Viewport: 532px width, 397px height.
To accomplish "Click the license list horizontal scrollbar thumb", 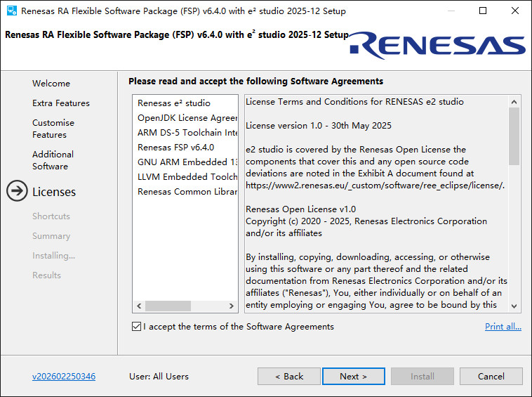I will [x=168, y=306].
